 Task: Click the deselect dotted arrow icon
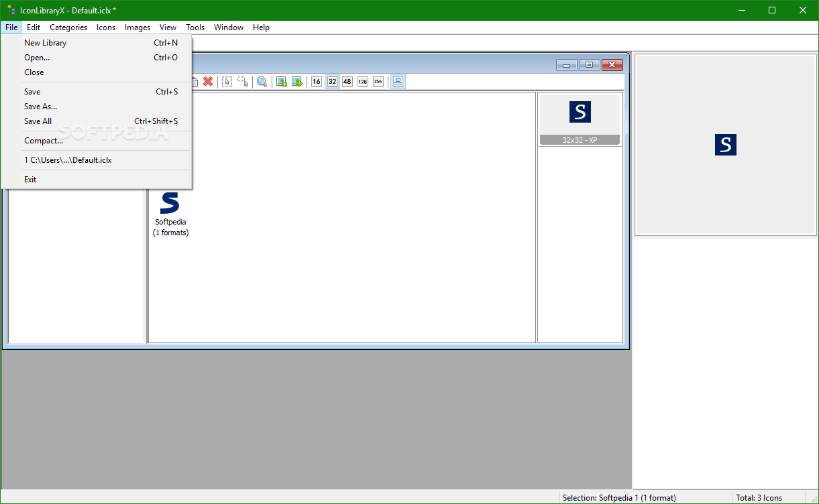pyautogui.click(x=243, y=81)
